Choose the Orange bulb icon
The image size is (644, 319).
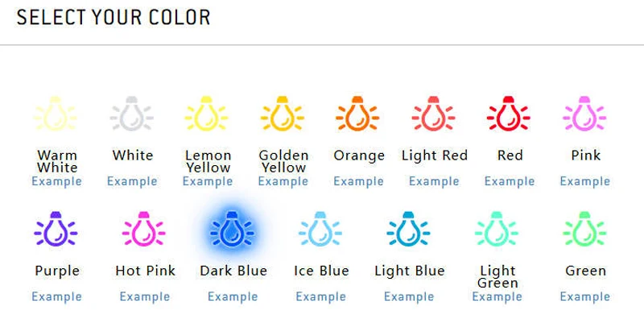357,114
